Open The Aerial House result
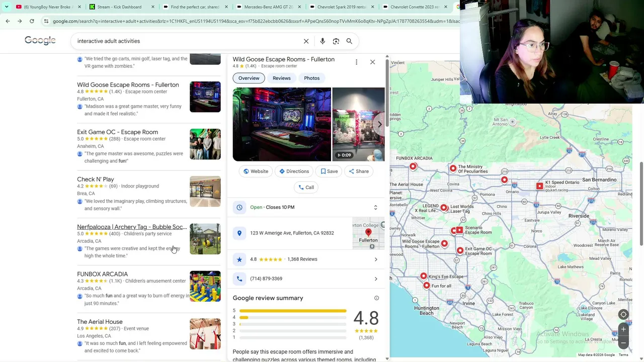Viewport: 644px width, 362px height. pyautogui.click(x=100, y=322)
